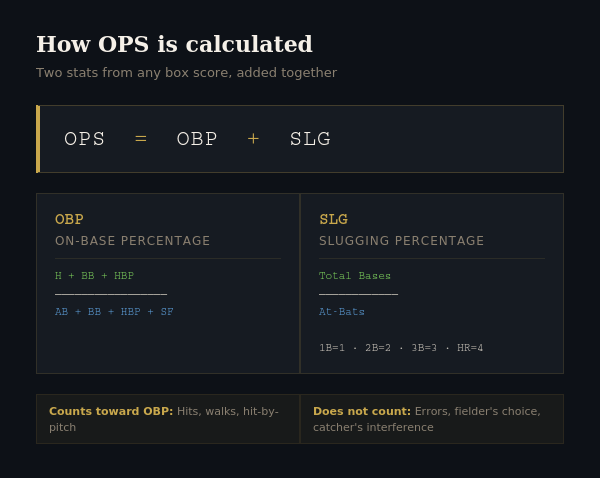Viewport: 600px width, 478px height.
Task: Click the green 'Total Bases' numerator
Action: click(355, 276)
